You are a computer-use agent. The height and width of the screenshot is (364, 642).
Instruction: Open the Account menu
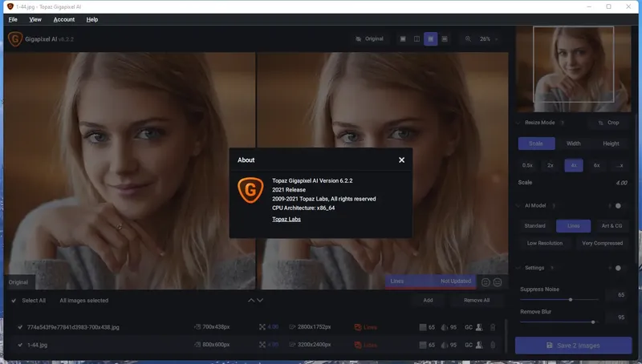(64, 19)
